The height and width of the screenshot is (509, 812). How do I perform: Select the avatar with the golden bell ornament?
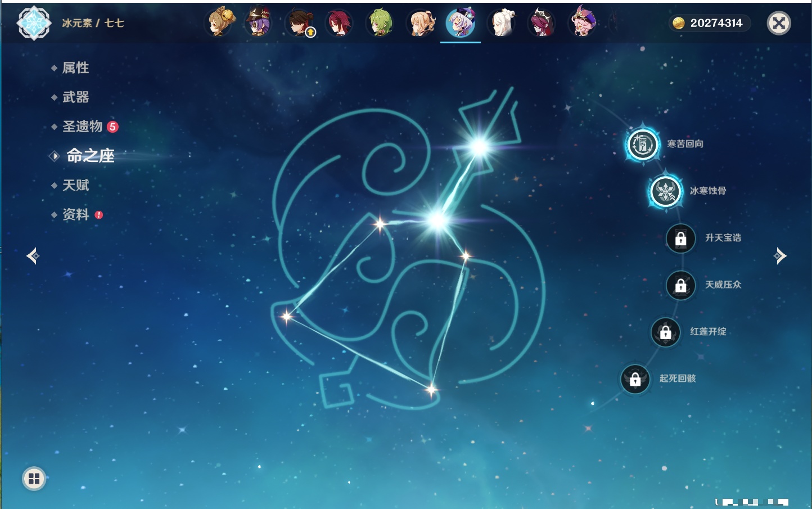tap(220, 22)
